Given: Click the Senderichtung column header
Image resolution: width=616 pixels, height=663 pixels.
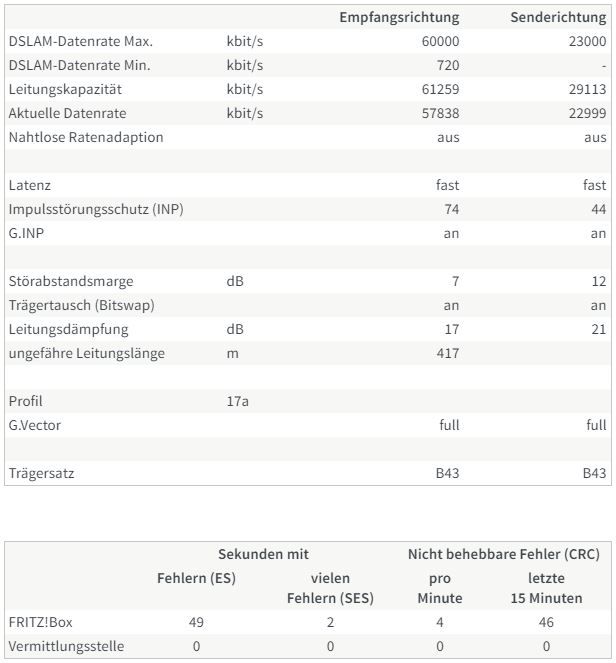Looking at the screenshot, I should coord(558,17).
